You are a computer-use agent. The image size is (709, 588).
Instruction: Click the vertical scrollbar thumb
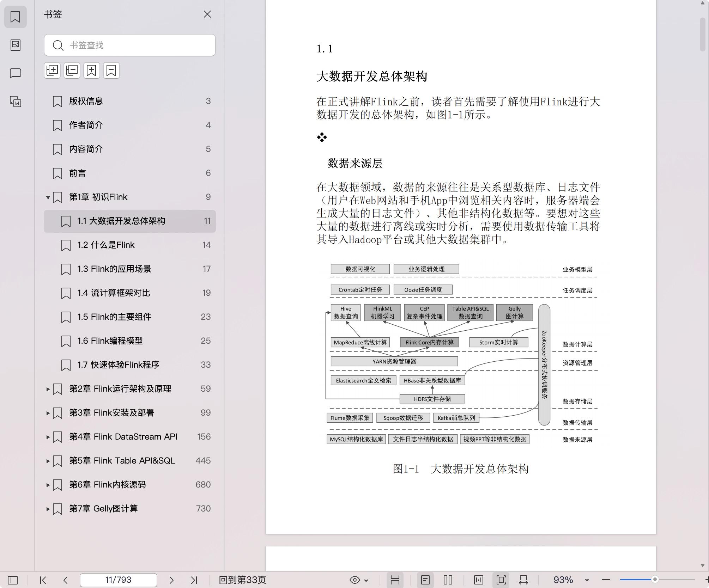(703, 34)
